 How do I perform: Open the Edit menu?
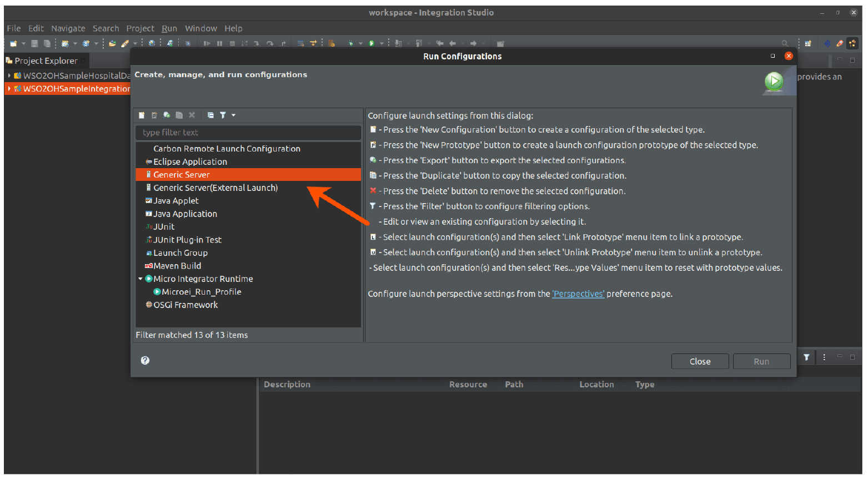(x=36, y=28)
